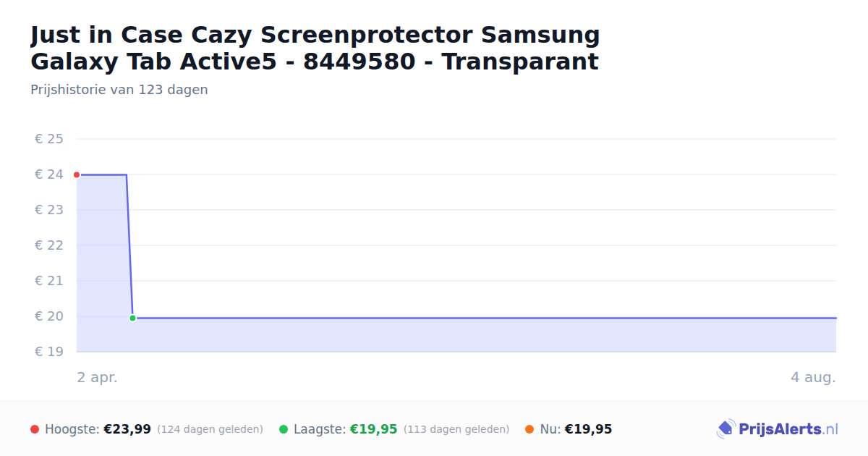Open the PrijsAlerts.nl link
The width and height of the screenshot is (868, 456).
pyautogui.click(x=788, y=429)
